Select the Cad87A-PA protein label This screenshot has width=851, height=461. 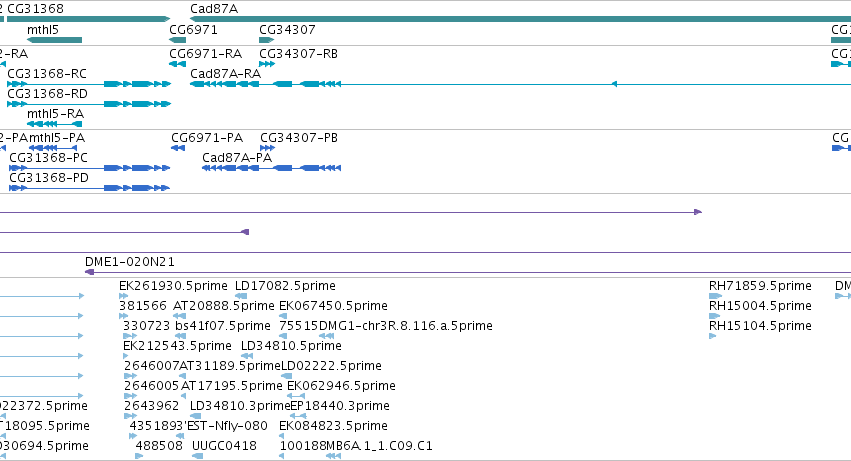(237, 158)
